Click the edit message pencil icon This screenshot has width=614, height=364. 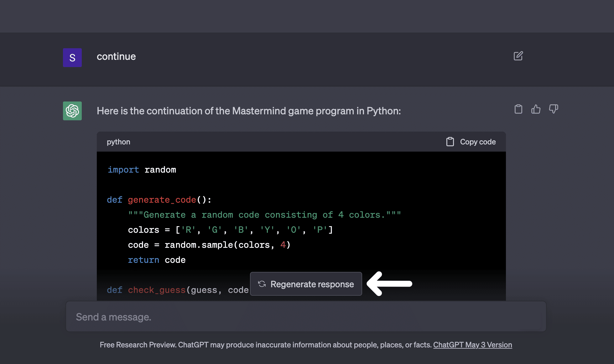(518, 56)
